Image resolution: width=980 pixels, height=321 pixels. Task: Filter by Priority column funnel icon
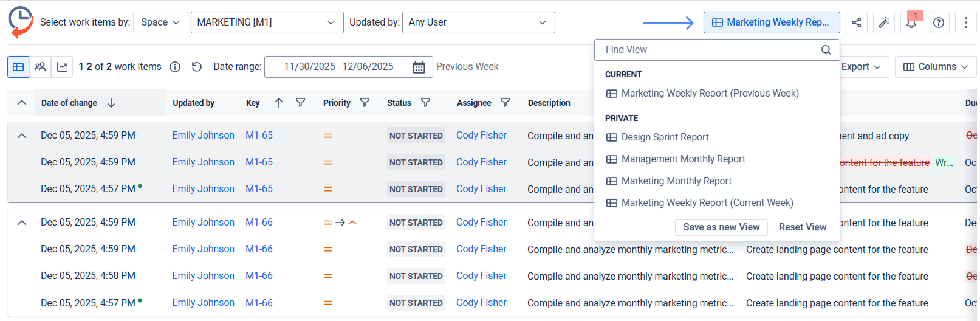tap(365, 103)
